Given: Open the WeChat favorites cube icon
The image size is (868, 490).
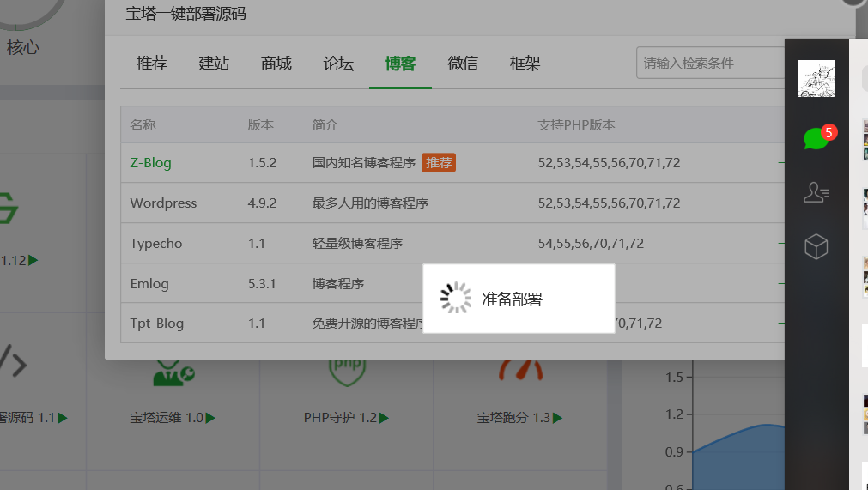Looking at the screenshot, I should point(816,246).
